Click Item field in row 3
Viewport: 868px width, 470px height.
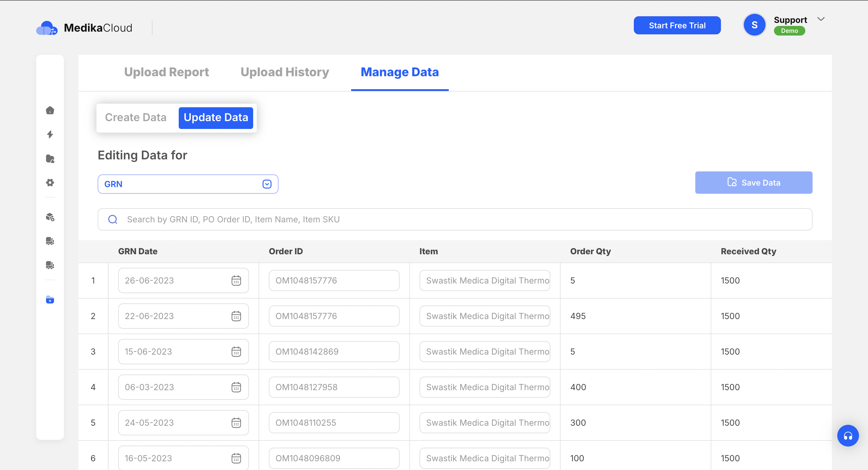pos(485,351)
